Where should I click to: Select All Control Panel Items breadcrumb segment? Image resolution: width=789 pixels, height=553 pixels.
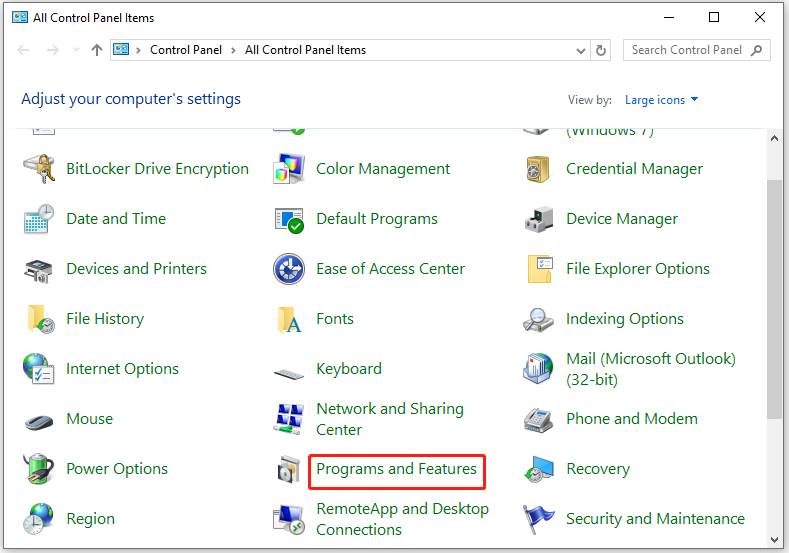coord(305,50)
